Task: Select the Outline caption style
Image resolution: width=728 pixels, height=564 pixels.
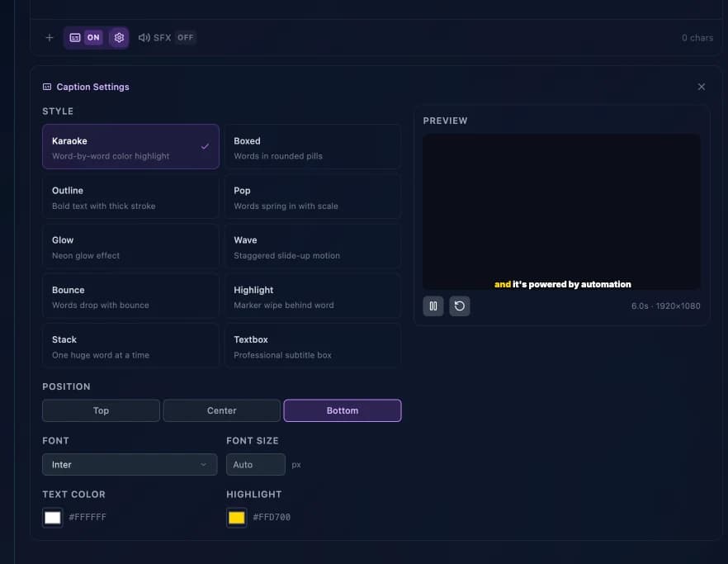Action: (x=130, y=197)
